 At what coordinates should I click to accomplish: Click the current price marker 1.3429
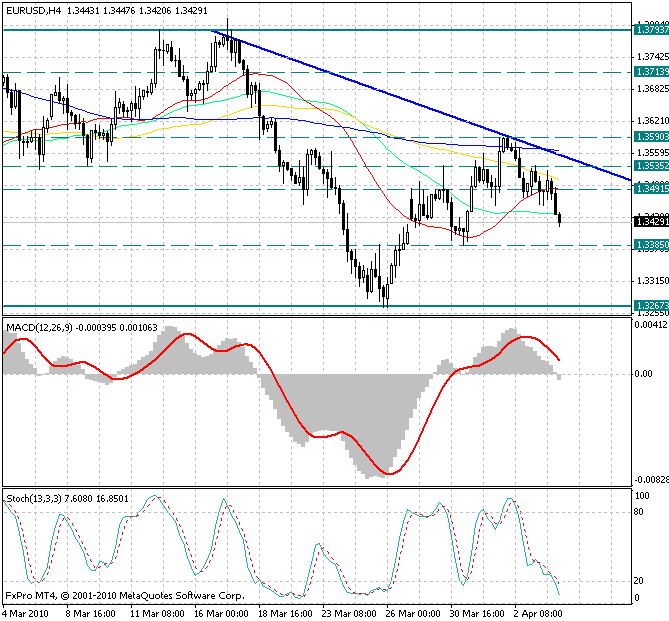coord(650,221)
